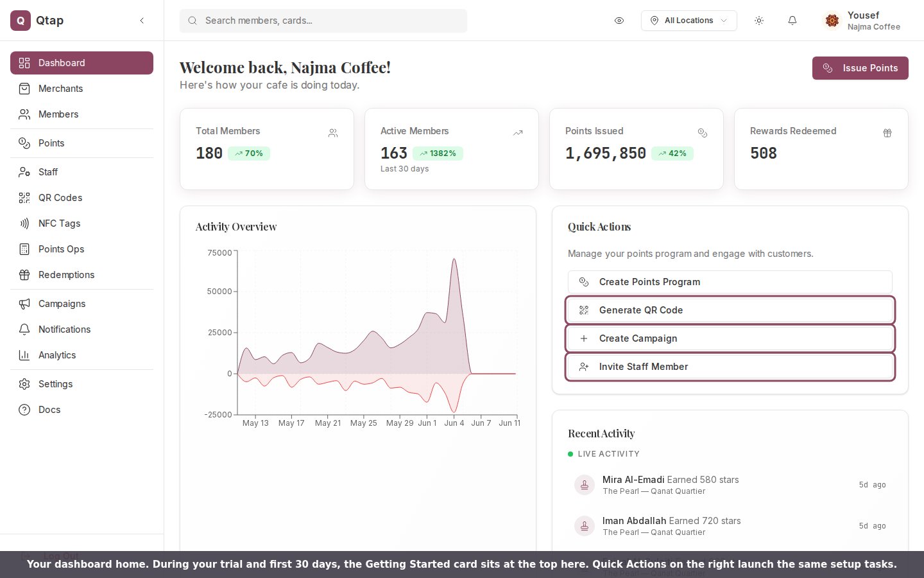Click the Settings gear icon in sidebar

[24, 384]
